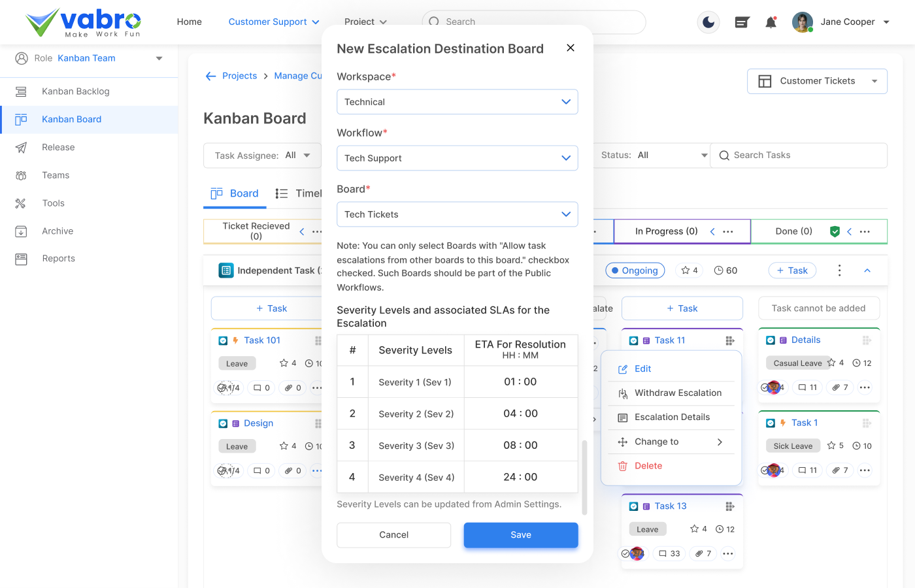
Task: Open the Workspace dropdown showing Technical
Action: pos(457,102)
